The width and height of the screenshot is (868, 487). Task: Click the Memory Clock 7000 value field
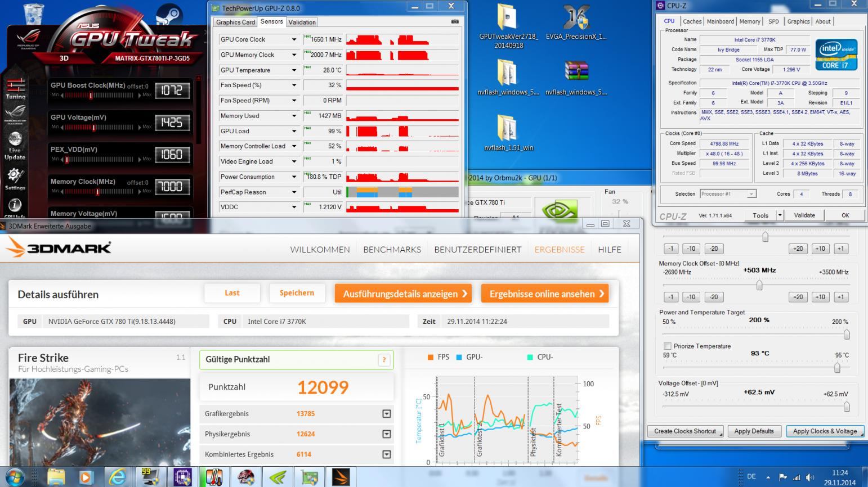(172, 187)
